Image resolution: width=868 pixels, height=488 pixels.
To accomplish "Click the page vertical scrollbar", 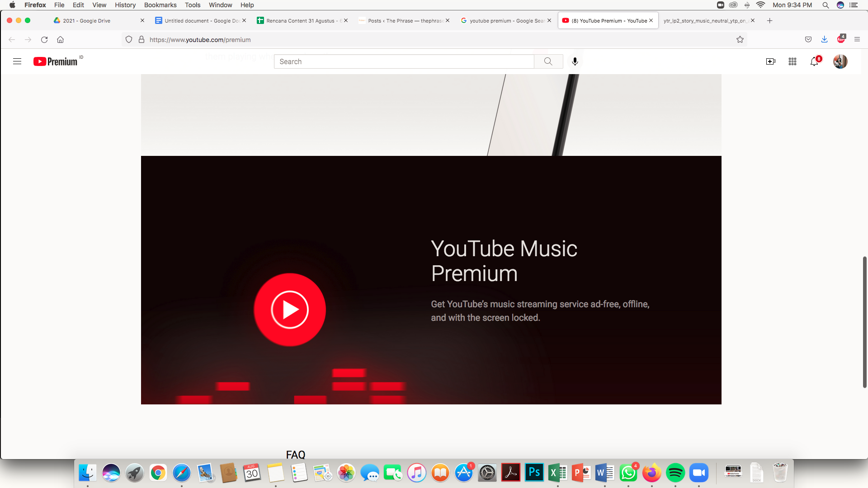I will [864, 322].
